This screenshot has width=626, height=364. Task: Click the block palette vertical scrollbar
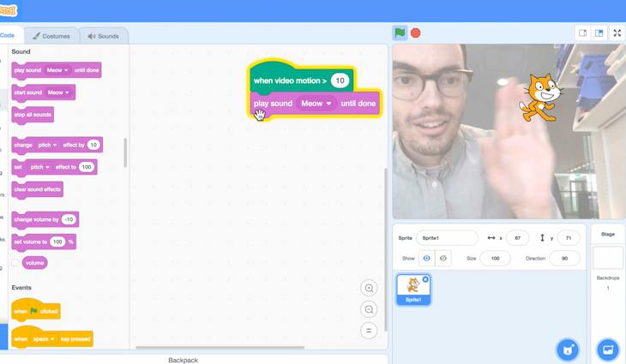tap(125, 152)
